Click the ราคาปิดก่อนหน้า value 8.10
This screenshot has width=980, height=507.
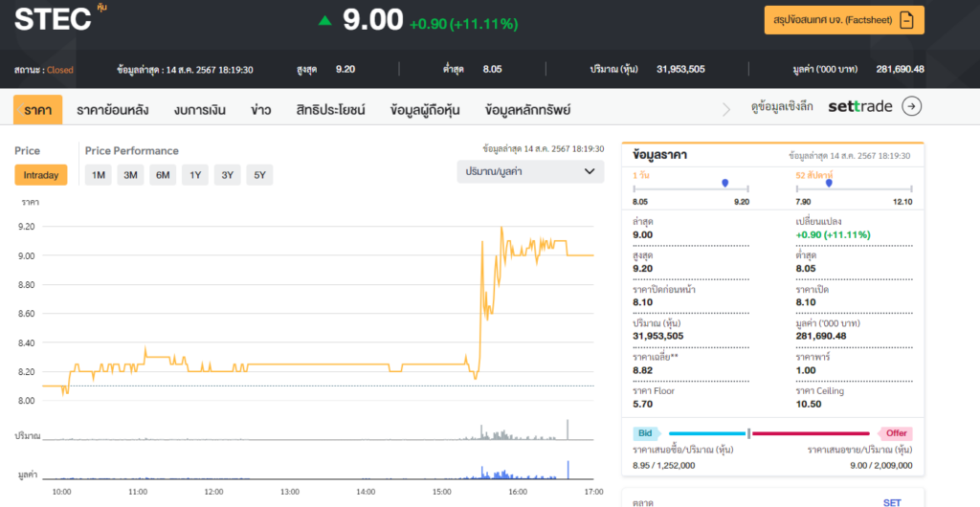click(642, 302)
